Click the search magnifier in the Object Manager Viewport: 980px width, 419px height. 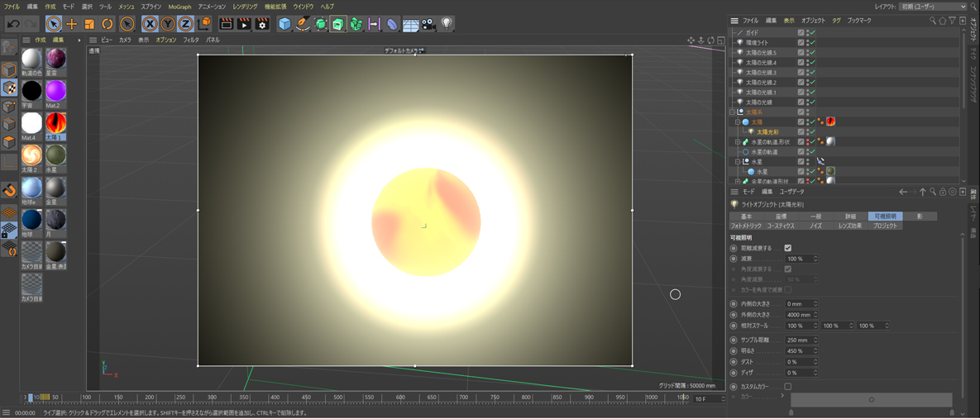pos(933,21)
